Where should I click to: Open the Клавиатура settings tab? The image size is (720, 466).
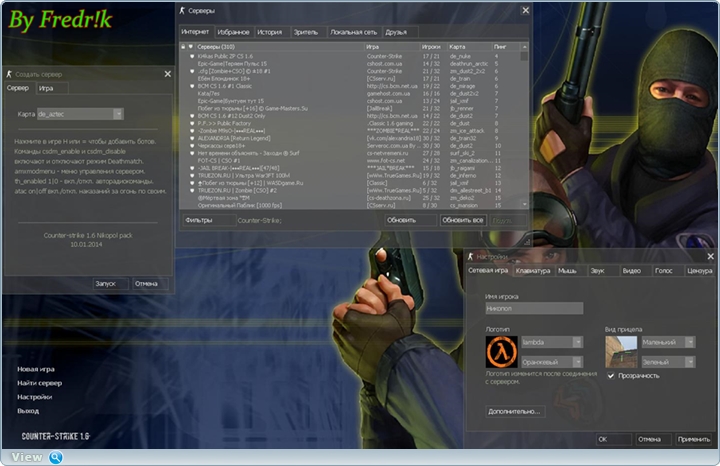coord(532,271)
